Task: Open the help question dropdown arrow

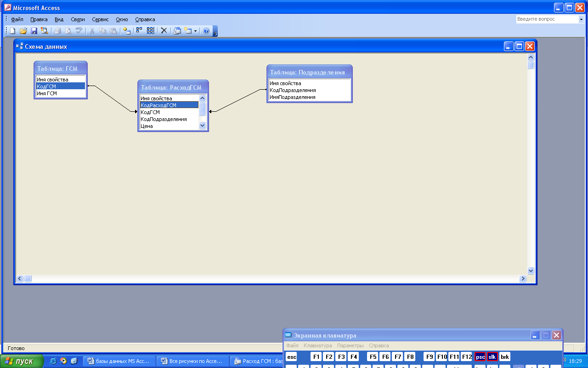Action: [581, 19]
